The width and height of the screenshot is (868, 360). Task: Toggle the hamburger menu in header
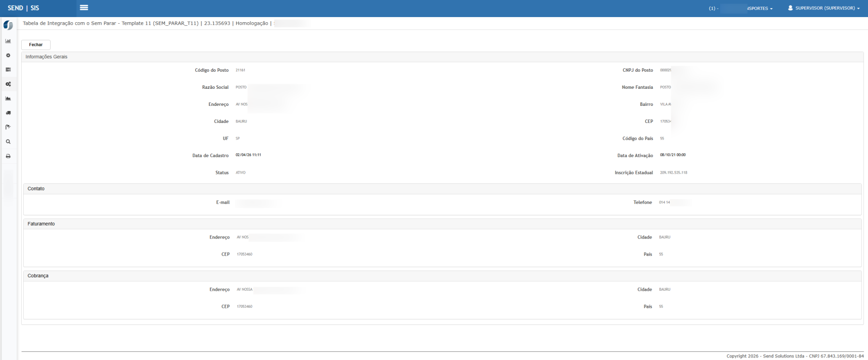tap(84, 8)
